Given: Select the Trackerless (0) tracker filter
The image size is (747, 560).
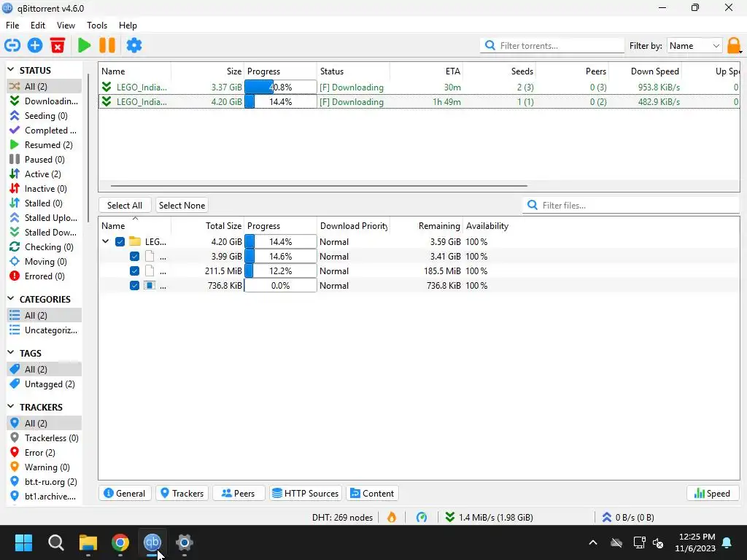Looking at the screenshot, I should click(44, 438).
